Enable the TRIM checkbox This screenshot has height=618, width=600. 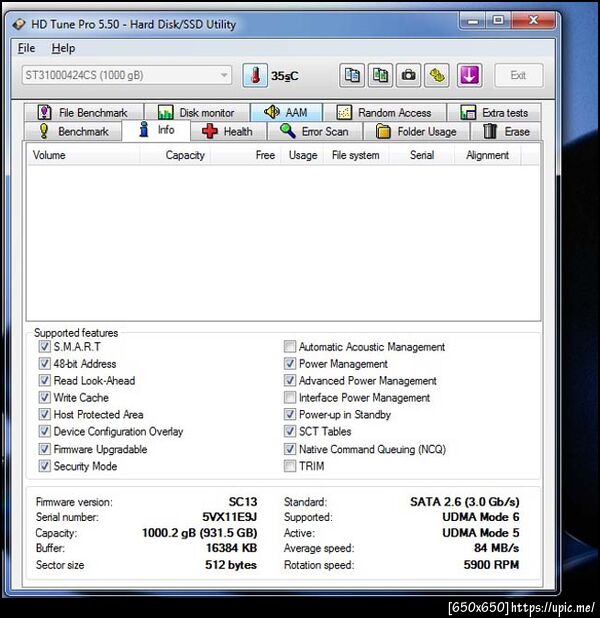click(290, 466)
